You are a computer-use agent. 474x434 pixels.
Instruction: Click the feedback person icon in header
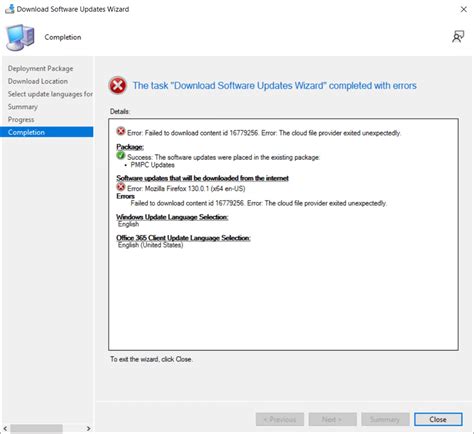pyautogui.click(x=458, y=37)
